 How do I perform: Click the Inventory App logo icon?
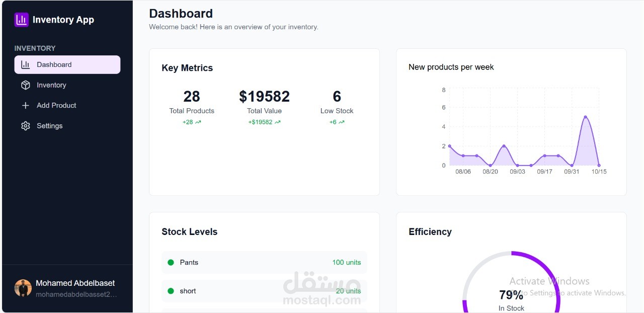click(x=22, y=20)
